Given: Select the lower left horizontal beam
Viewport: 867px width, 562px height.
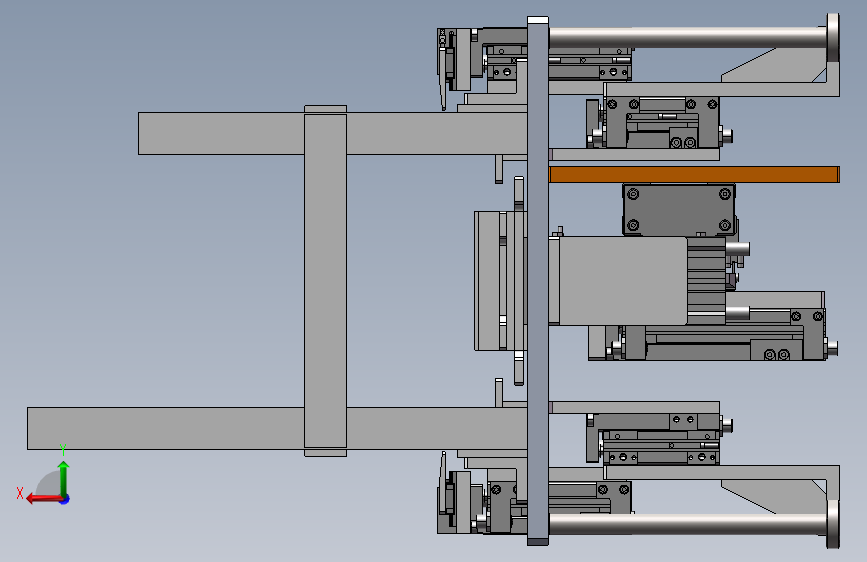Looking at the screenshot, I should point(276,428).
